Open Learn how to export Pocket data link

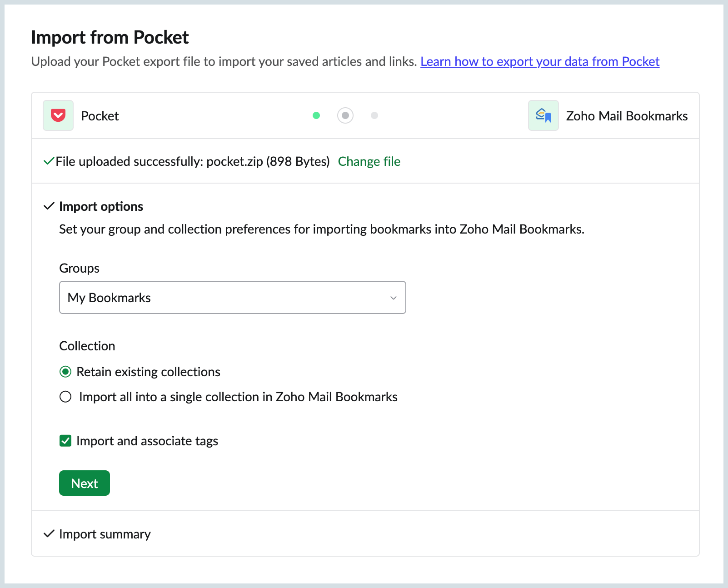pos(539,61)
